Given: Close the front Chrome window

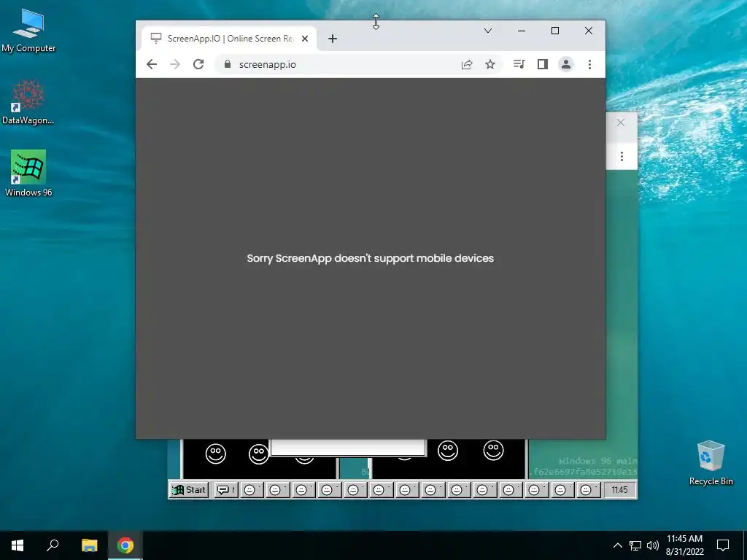Looking at the screenshot, I should 589,31.
